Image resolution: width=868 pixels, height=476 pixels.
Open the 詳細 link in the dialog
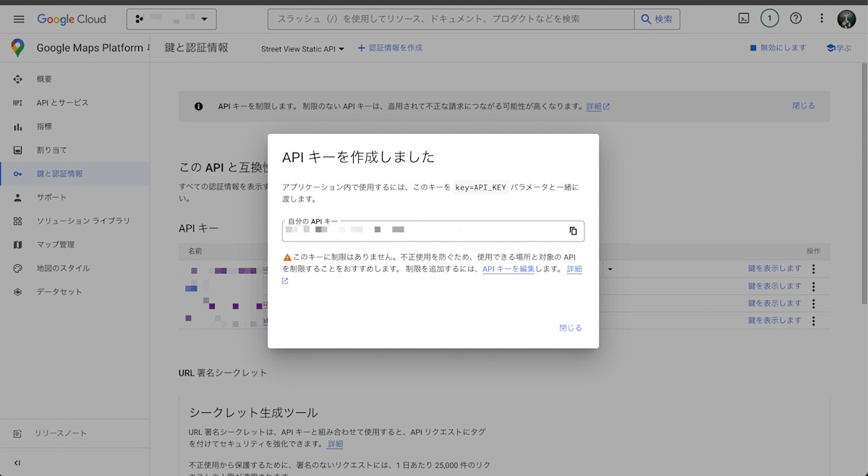574,269
